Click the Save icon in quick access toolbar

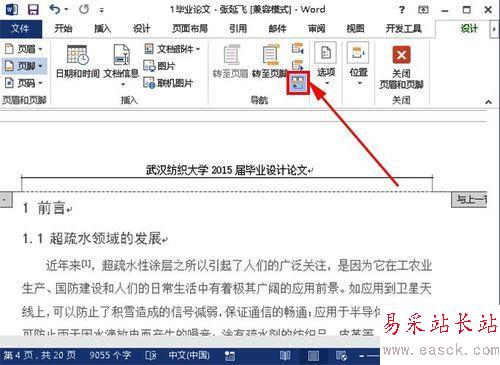click(x=33, y=9)
